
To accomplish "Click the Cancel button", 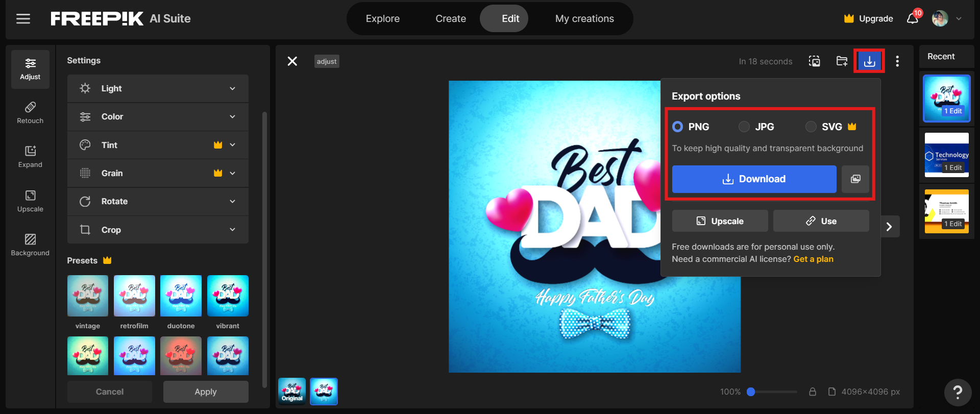I will [x=110, y=392].
